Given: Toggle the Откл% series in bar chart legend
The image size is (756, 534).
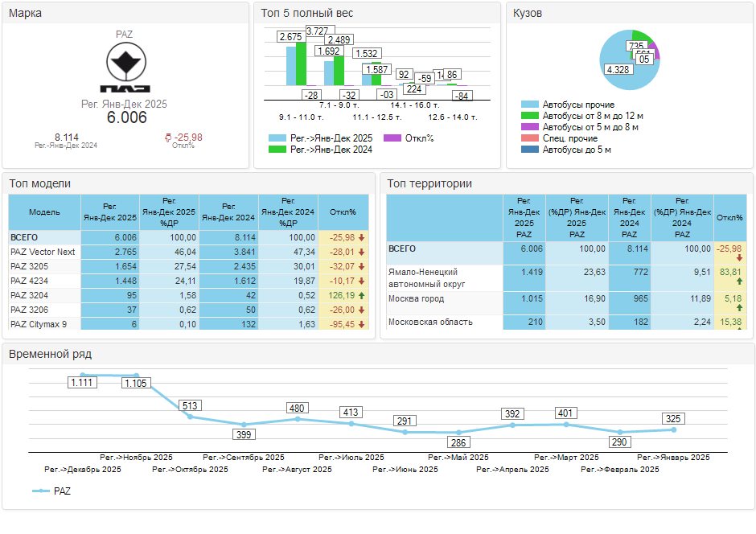Looking at the screenshot, I should [x=392, y=138].
